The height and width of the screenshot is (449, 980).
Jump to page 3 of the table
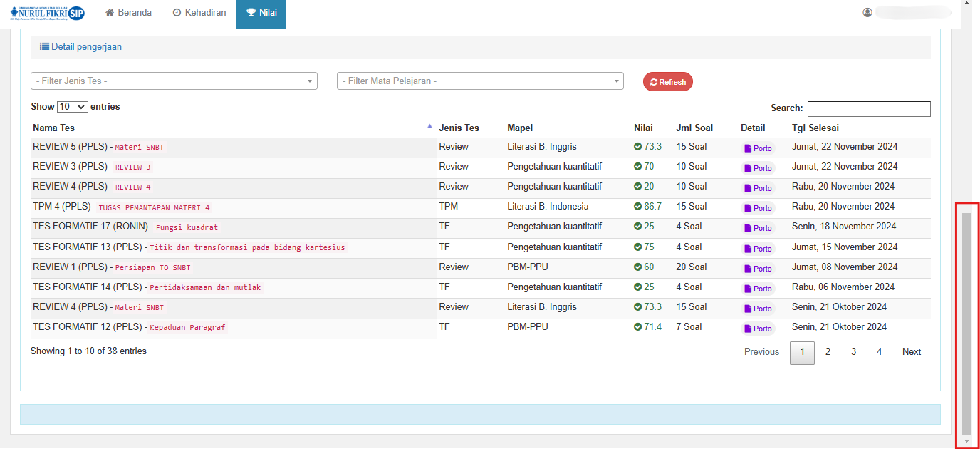(x=853, y=352)
